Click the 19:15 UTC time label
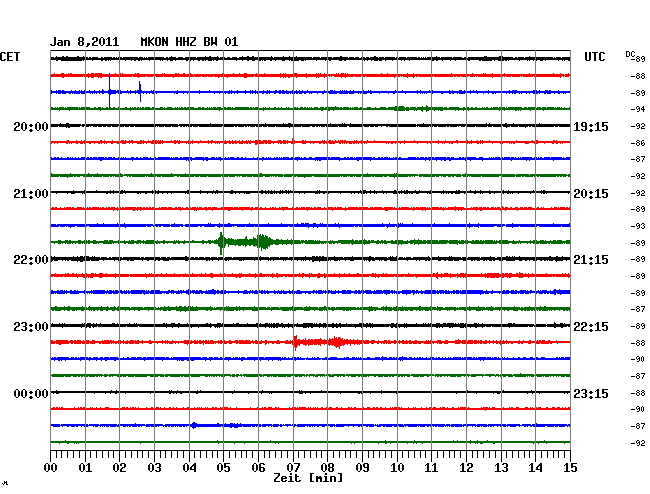 [591, 127]
